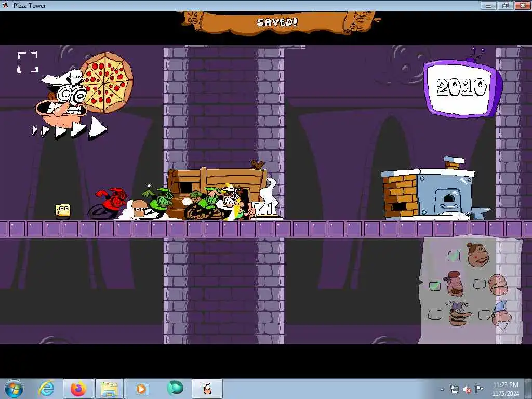532x399 pixels.
Task: Minimize the Pizza Tower window
Action: coord(489,5)
